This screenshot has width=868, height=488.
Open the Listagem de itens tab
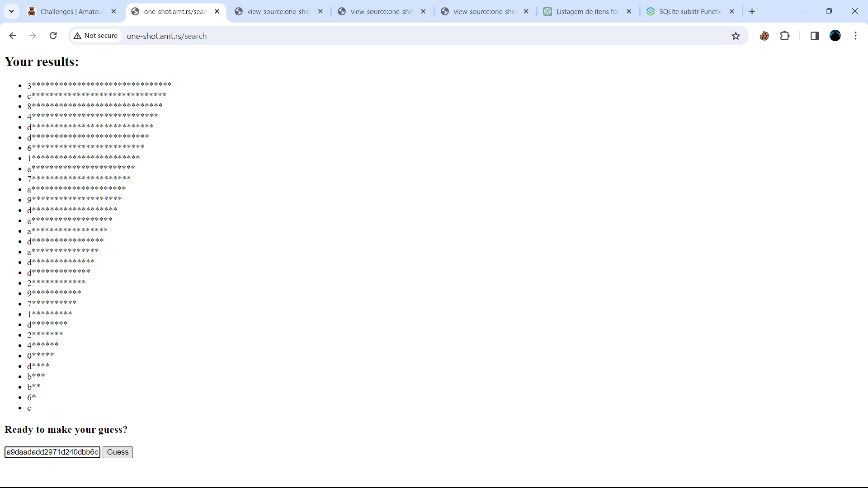coord(587,12)
